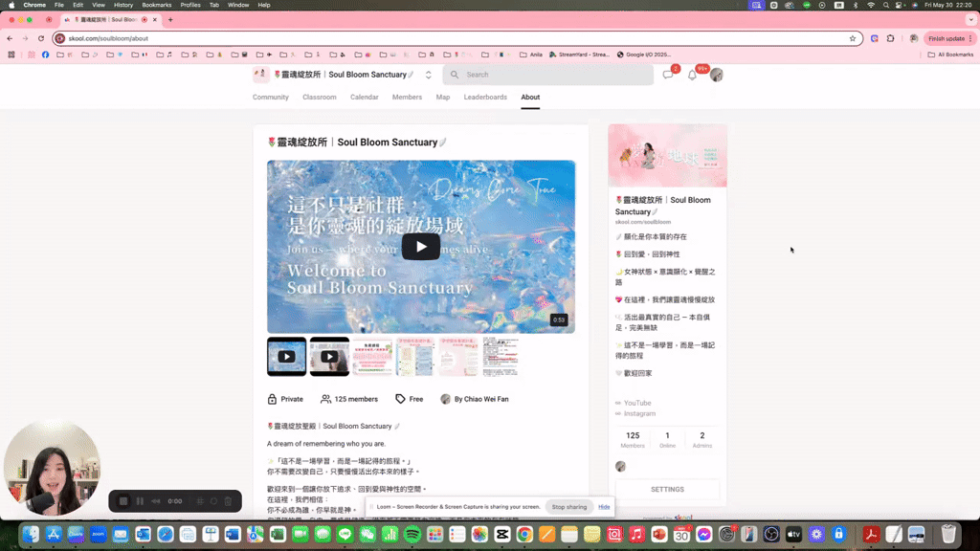
Task: Switch to the Classroom tab
Action: tap(319, 97)
